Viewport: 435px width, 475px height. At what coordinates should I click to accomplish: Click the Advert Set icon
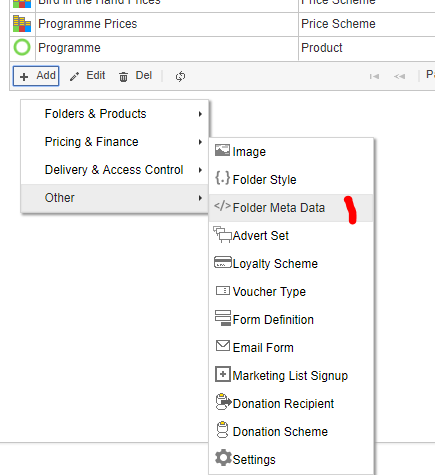222,234
